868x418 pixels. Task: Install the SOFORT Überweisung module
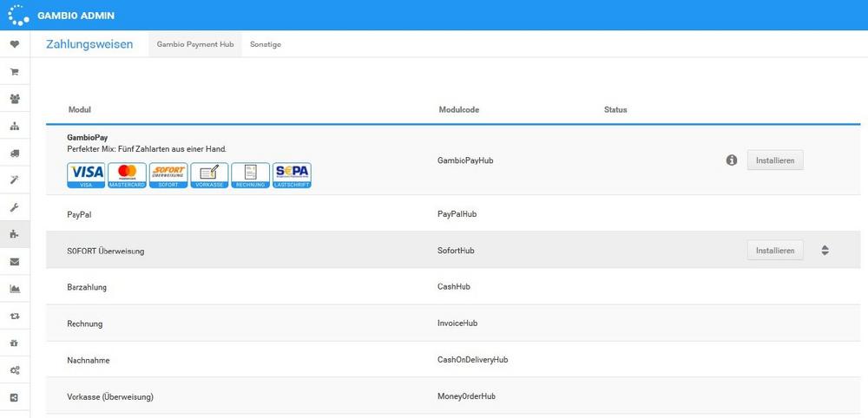[x=775, y=250]
